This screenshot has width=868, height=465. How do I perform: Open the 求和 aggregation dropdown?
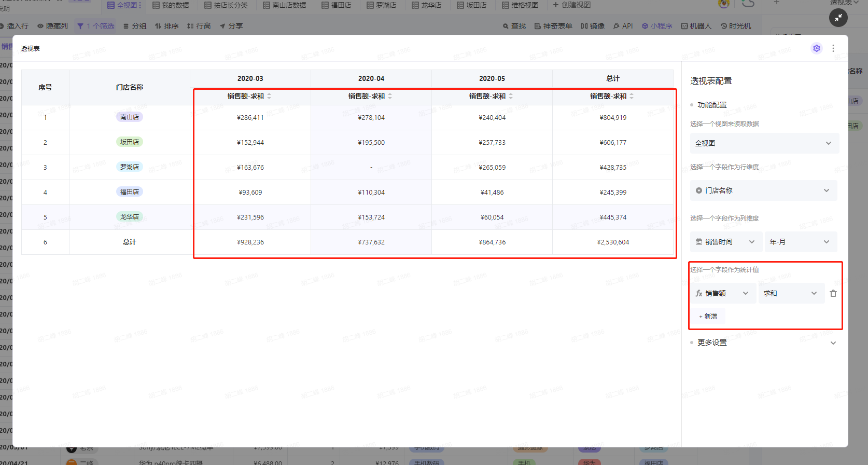[x=790, y=294]
